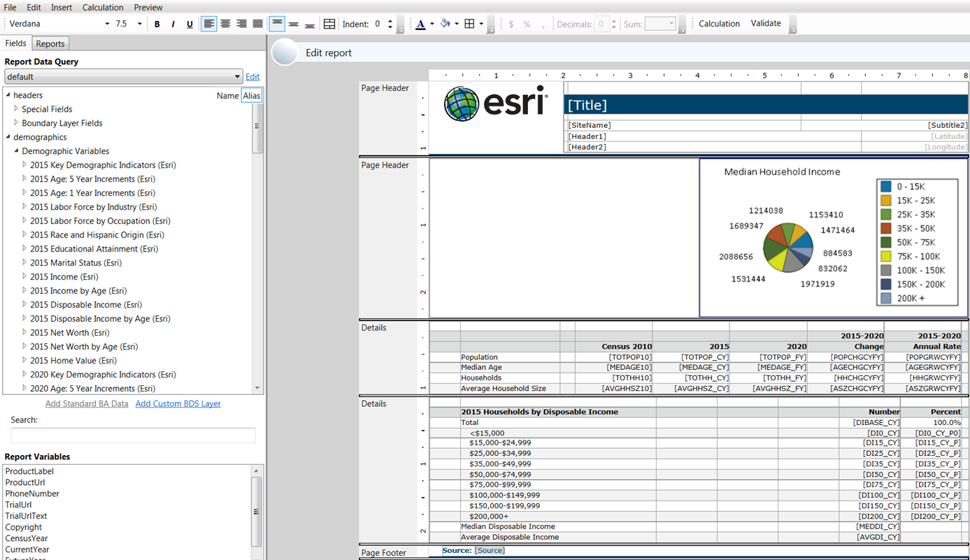970x560 pixels.
Task: Justify the text alignment
Action: tap(257, 24)
